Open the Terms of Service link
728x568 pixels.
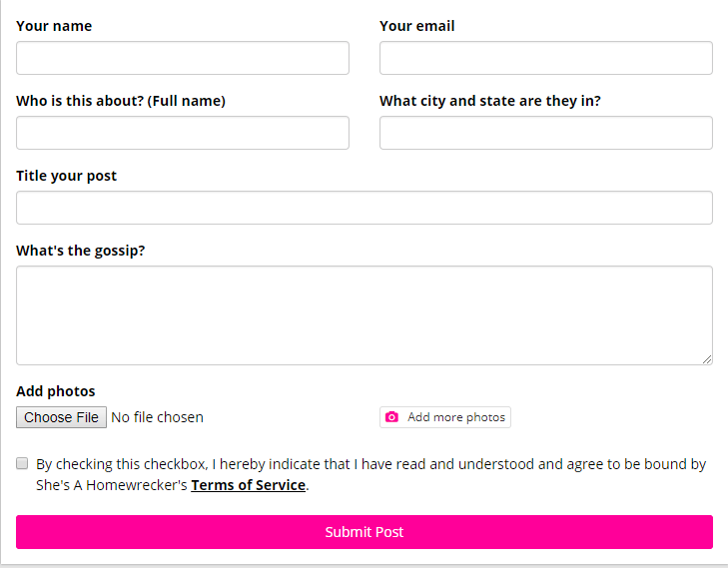pos(249,485)
